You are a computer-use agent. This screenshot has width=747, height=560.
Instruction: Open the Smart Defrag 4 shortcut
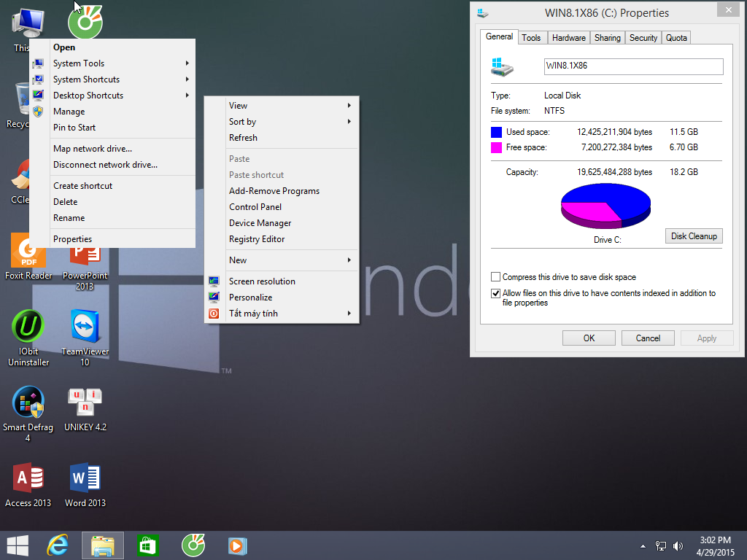pos(28,403)
